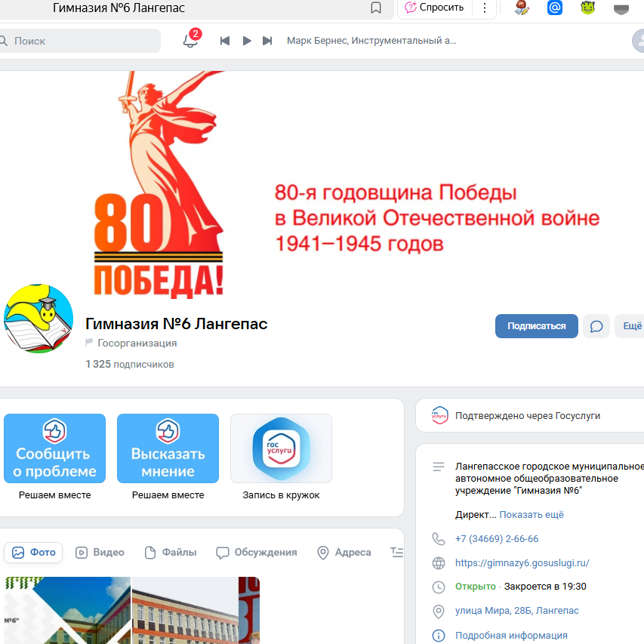Open the notifications bell icon
The height and width of the screenshot is (644, 644).
(x=190, y=41)
